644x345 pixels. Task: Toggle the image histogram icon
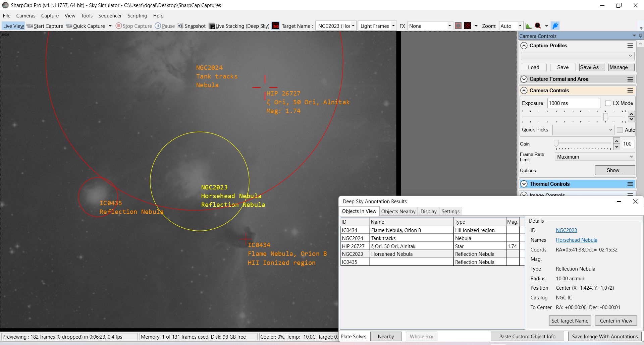529,25
